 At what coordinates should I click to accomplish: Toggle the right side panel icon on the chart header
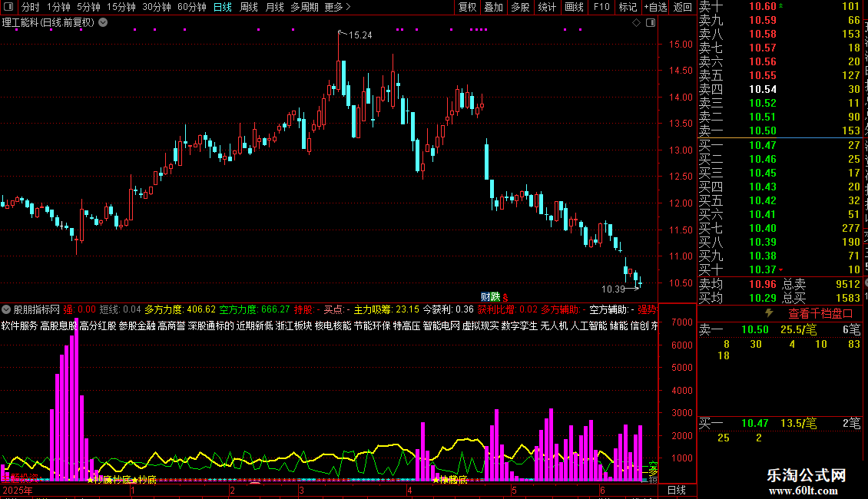coord(651,23)
